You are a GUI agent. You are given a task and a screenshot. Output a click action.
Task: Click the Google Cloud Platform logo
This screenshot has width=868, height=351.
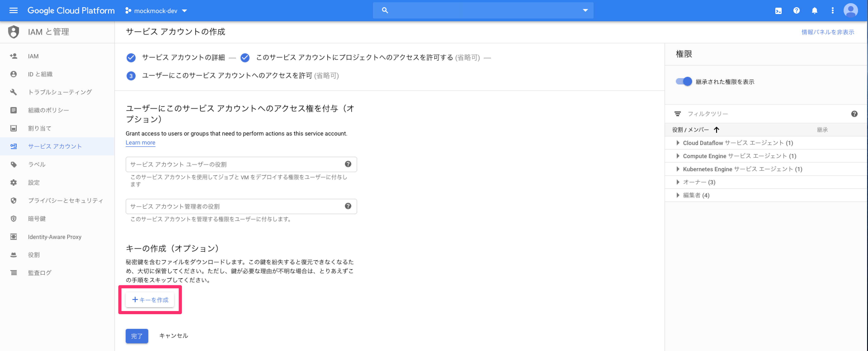[71, 10]
